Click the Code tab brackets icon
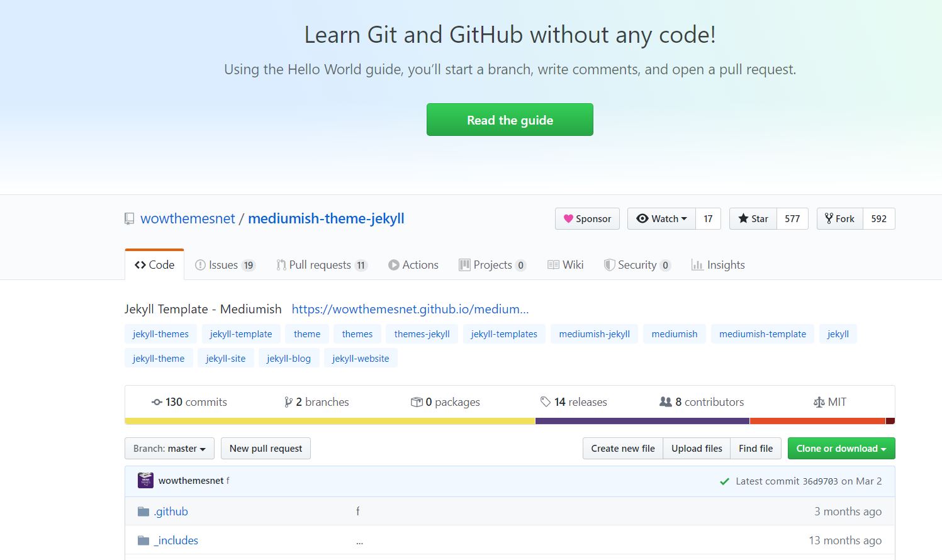The image size is (942, 560). (140, 265)
